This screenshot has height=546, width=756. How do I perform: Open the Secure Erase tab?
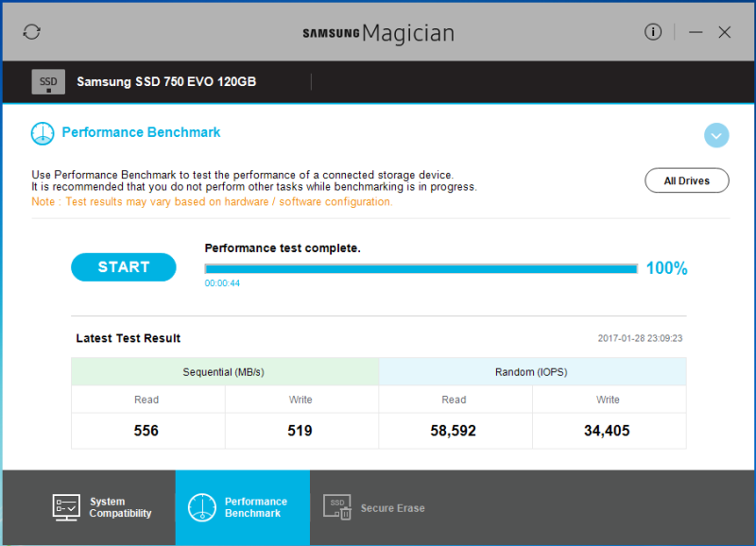coord(374,508)
